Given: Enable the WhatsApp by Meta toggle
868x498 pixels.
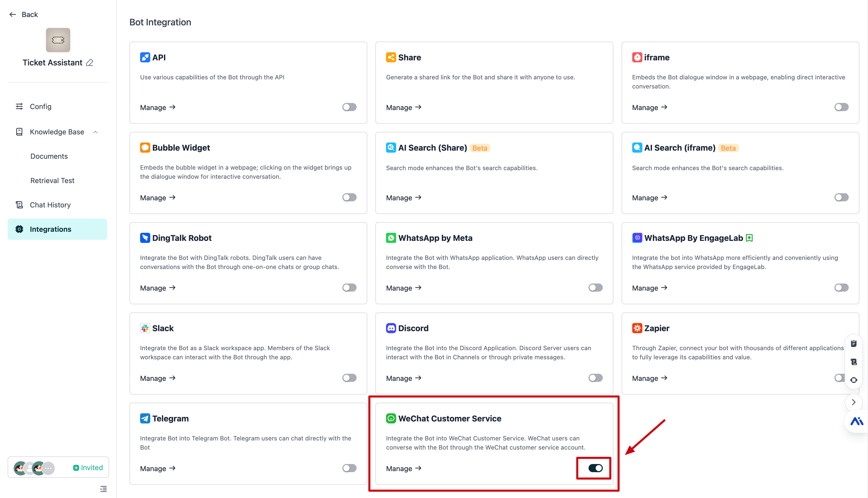Looking at the screenshot, I should pyautogui.click(x=595, y=288).
